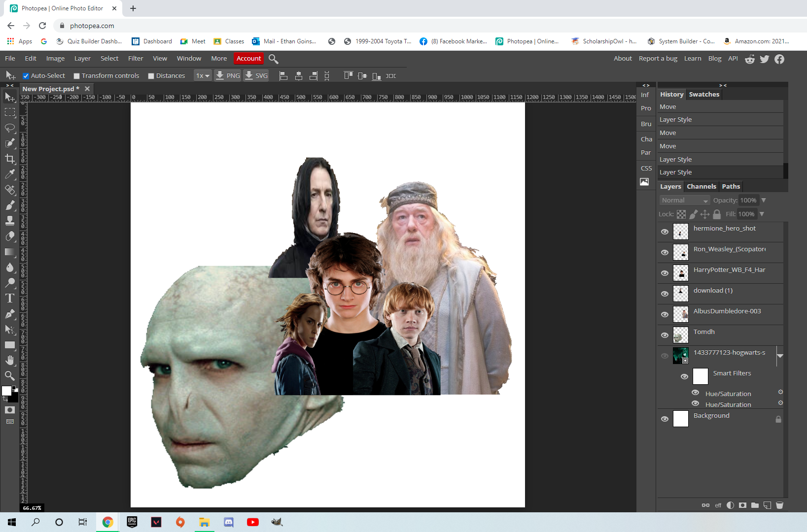Toggle Quick Mask mode icon
807x532 pixels.
(x=10, y=410)
